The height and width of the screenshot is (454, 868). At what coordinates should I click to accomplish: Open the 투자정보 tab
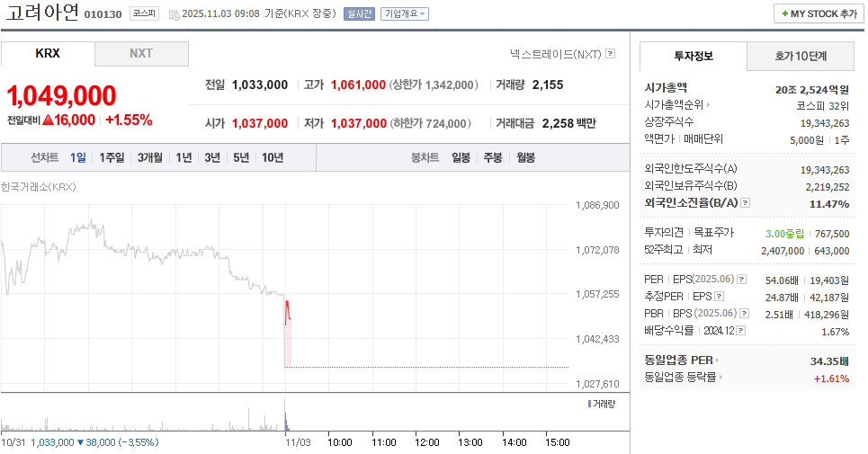pyautogui.click(x=694, y=57)
